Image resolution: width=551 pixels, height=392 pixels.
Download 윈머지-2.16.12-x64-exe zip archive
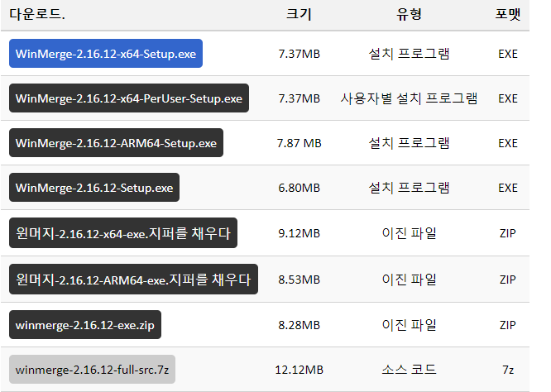123,232
